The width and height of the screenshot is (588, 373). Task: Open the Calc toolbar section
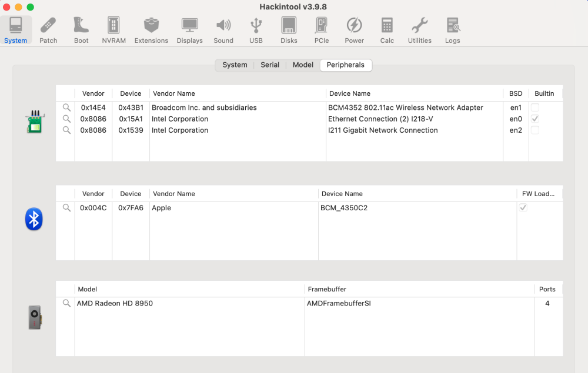(387, 31)
